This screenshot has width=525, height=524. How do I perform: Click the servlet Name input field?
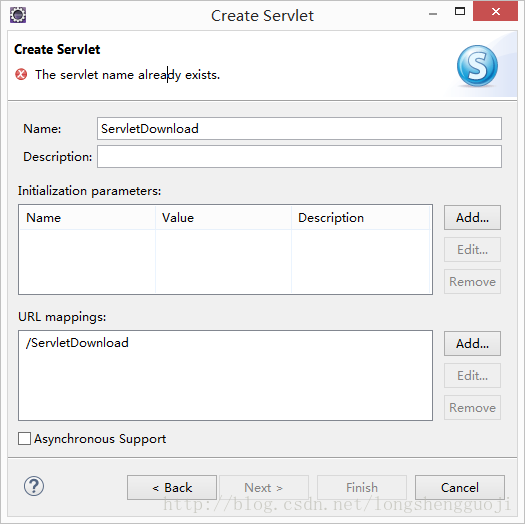coord(299,129)
